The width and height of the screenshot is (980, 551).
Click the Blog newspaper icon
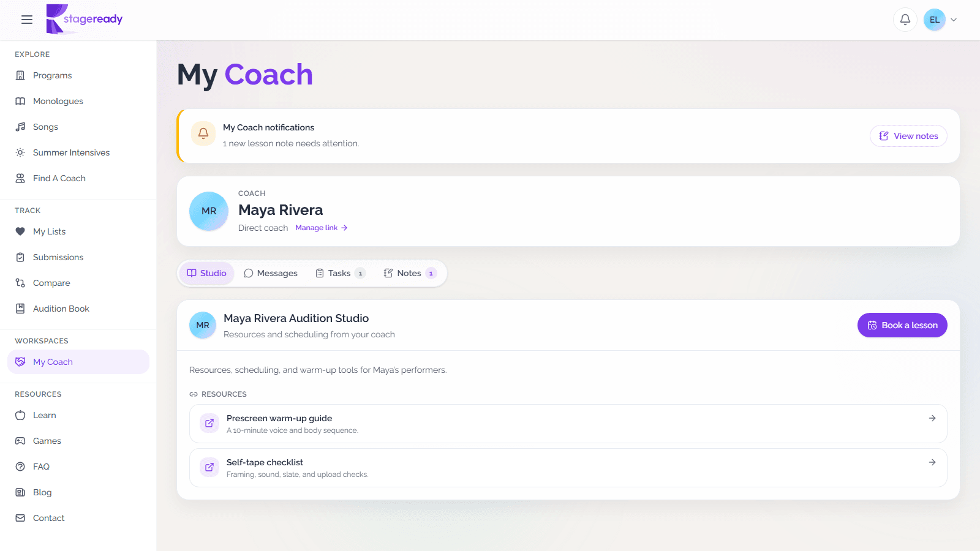pos(20,492)
